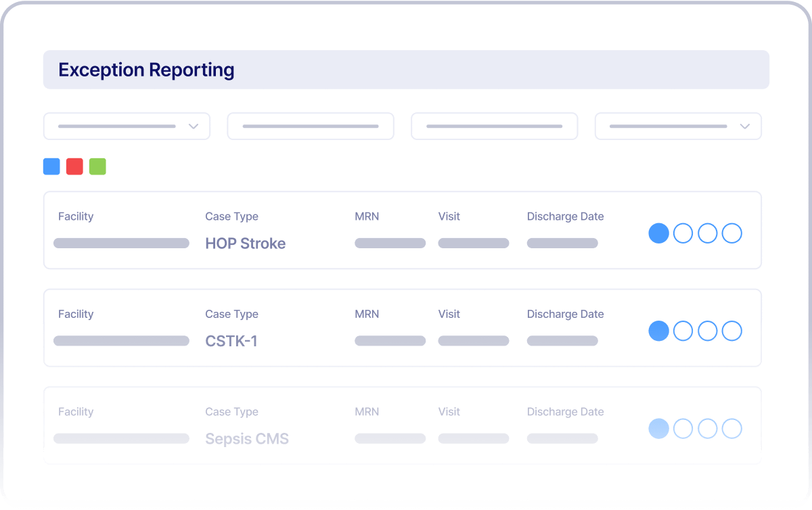Select the filled status circle on HOP Stroke row
Viewport: 812px width, 510px height.
click(x=658, y=233)
